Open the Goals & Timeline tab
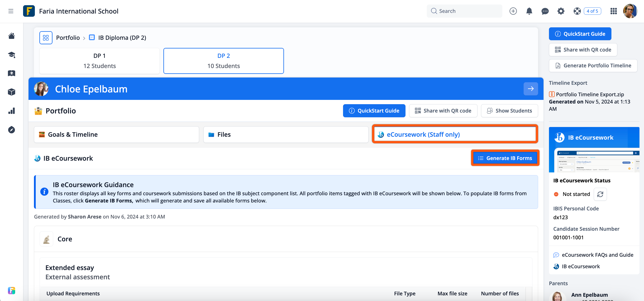The height and width of the screenshot is (301, 644). coord(117,134)
